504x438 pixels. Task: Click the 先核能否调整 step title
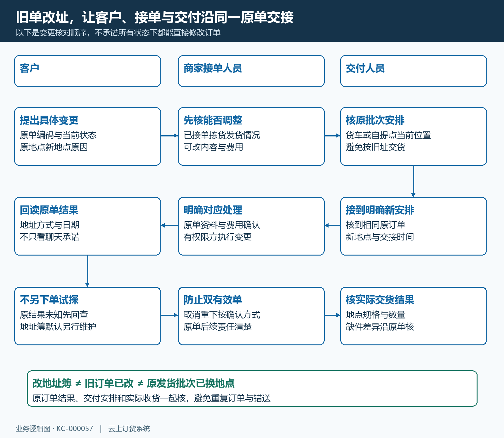tap(213, 120)
